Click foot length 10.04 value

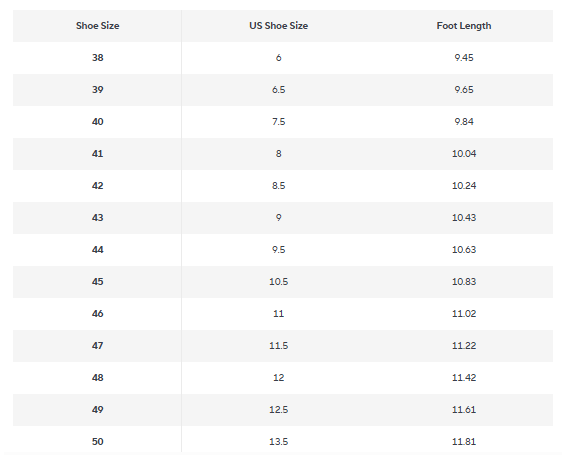click(464, 153)
